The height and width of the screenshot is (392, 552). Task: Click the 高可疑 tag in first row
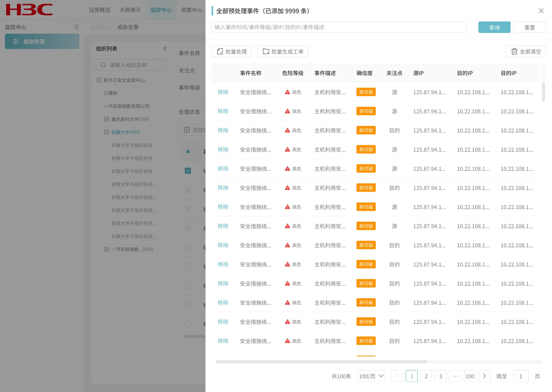click(x=366, y=92)
